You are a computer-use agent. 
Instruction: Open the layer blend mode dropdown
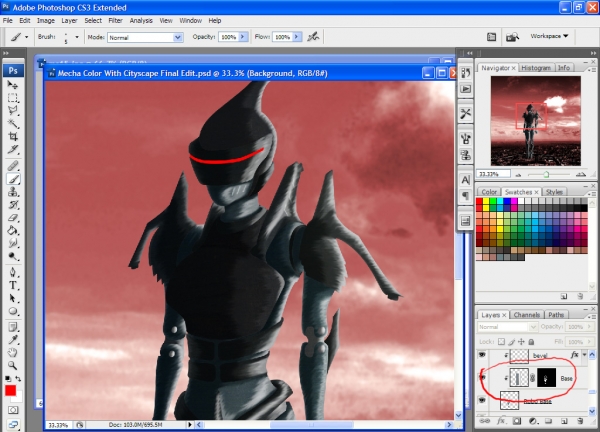tap(507, 327)
